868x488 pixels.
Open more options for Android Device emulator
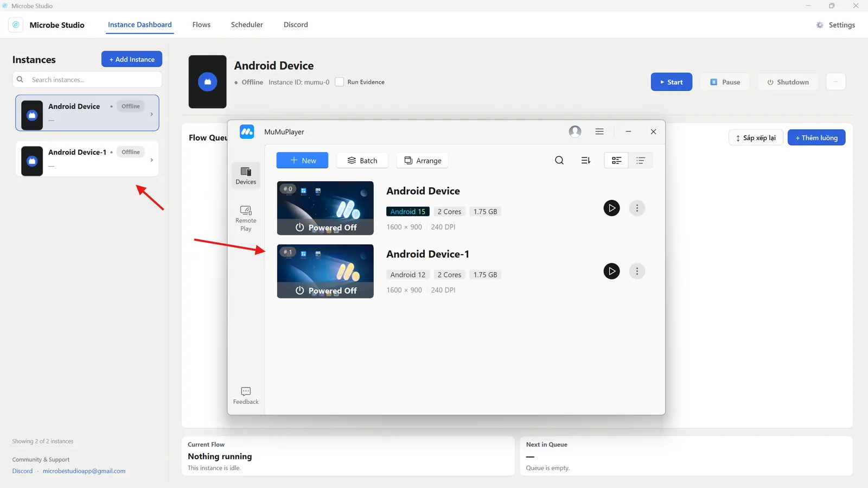tap(637, 208)
